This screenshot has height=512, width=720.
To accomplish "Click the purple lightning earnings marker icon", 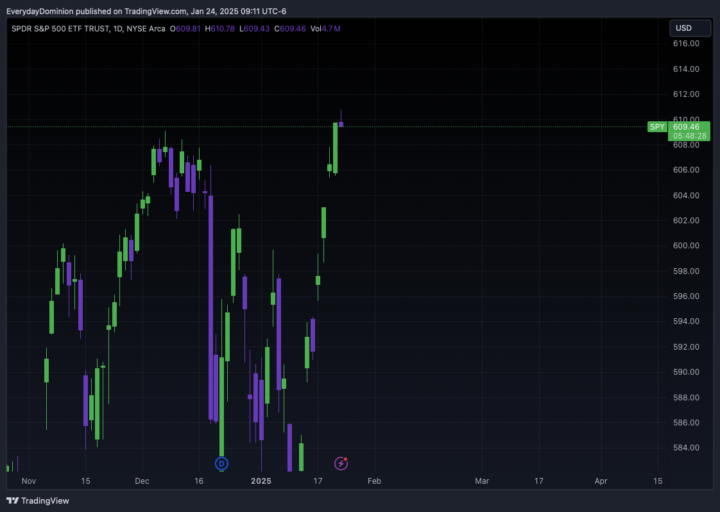I will click(341, 463).
